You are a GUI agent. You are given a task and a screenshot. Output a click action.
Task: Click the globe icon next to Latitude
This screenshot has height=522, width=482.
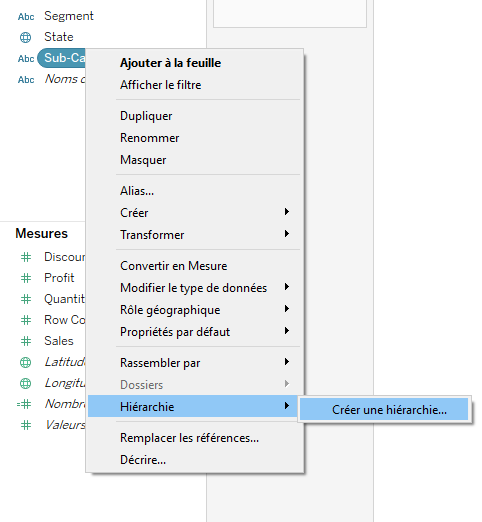click(26, 362)
